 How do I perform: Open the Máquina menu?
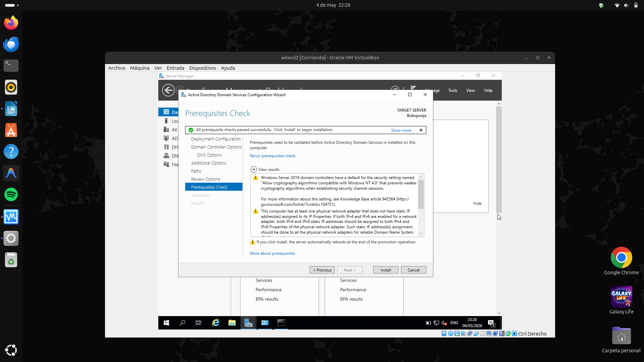(140, 68)
